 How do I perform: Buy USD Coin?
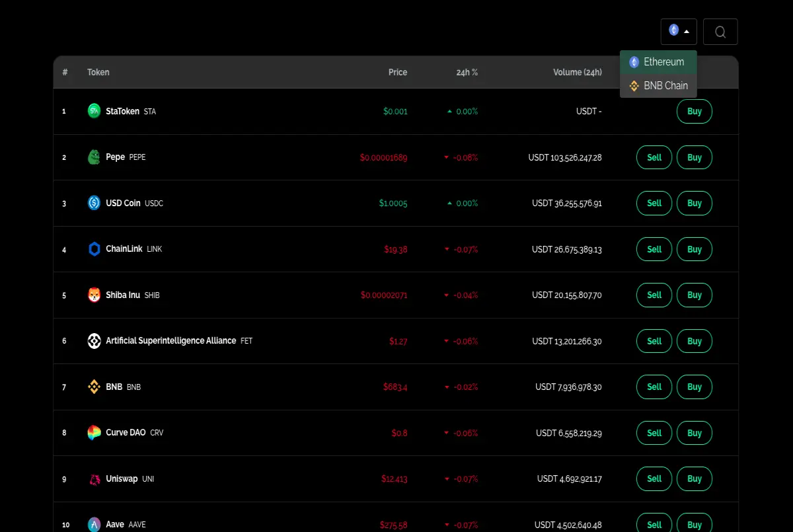pos(695,204)
